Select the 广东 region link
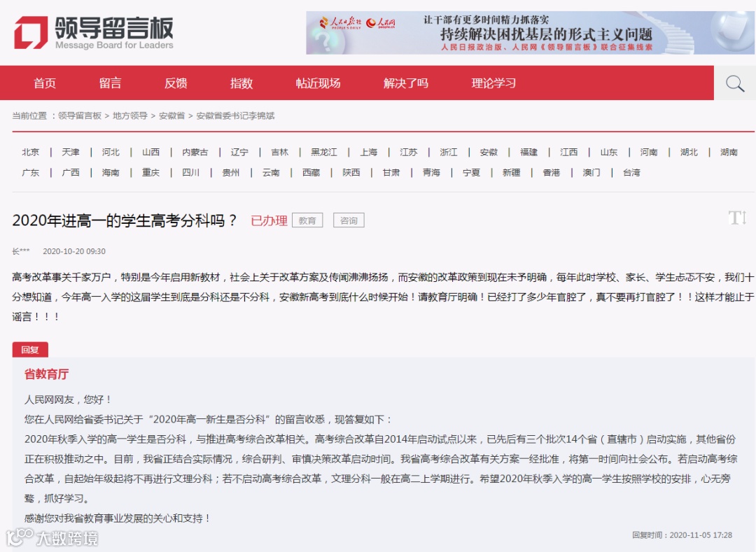Viewport: 756px width, 552px height. (30, 172)
